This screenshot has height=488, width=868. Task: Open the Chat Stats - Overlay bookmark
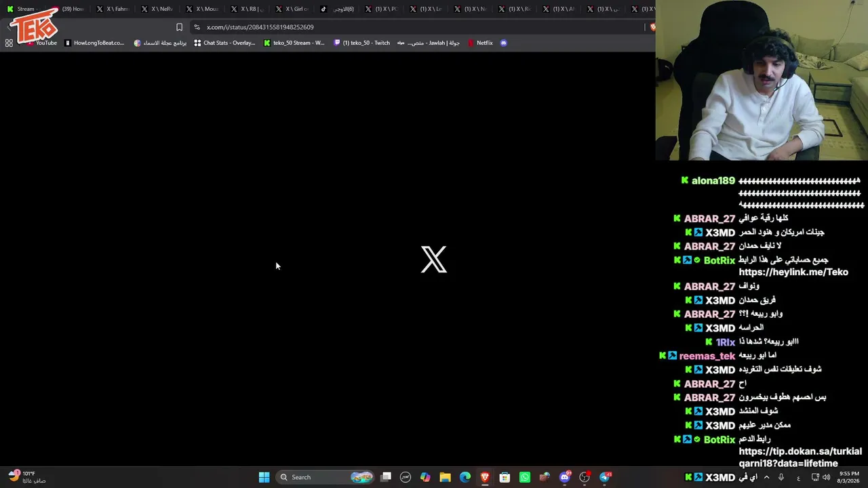[x=224, y=43]
